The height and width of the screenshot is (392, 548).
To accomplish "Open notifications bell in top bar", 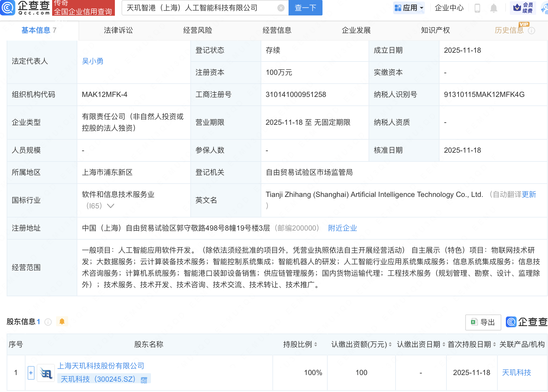I will point(493,8).
